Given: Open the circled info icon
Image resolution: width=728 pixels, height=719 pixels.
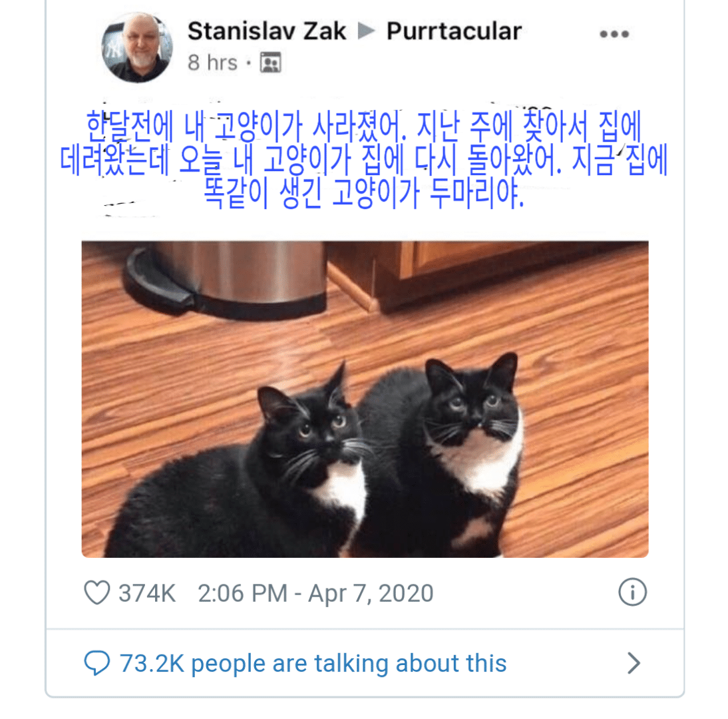Looking at the screenshot, I should [x=632, y=593].
